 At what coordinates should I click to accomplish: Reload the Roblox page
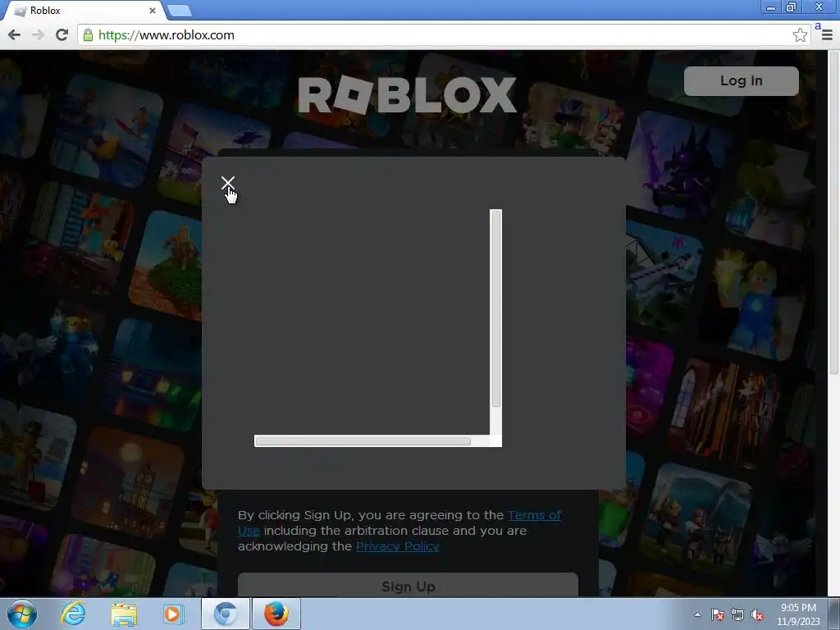62,35
